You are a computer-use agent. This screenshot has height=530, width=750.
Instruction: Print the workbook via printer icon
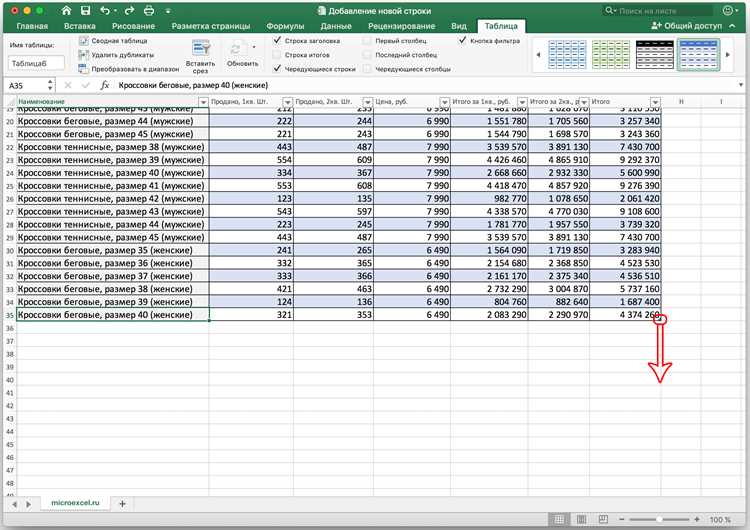pyautogui.click(x=149, y=11)
